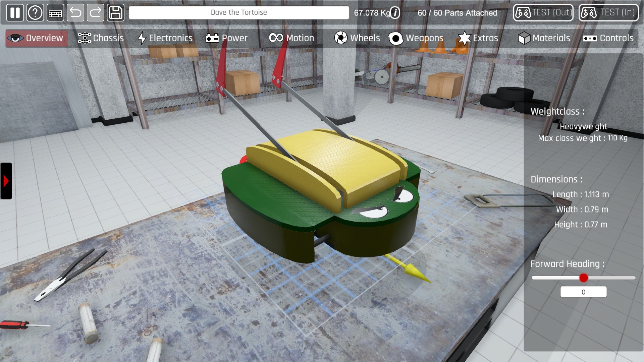Click the keyboard shortcuts icon
This screenshot has width=644, height=362.
[x=55, y=13]
